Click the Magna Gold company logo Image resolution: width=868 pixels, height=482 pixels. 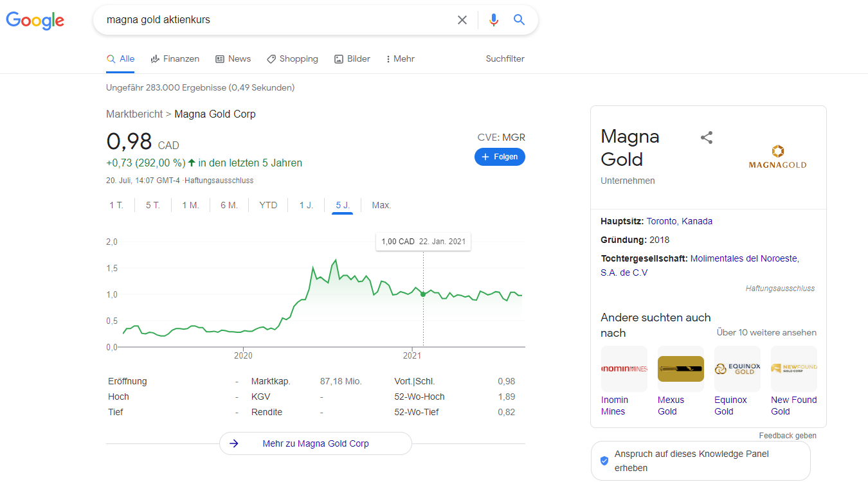[x=777, y=157]
